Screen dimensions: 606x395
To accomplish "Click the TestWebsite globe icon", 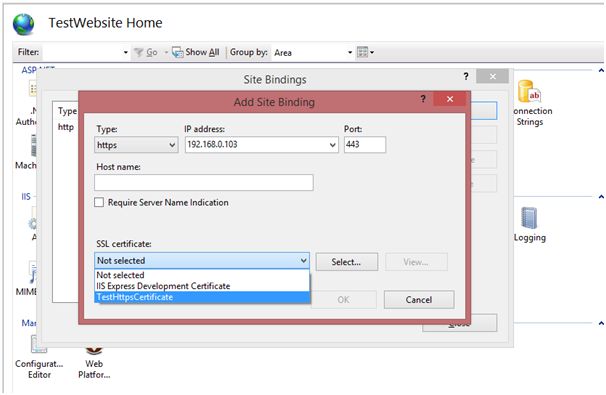I will (x=24, y=24).
